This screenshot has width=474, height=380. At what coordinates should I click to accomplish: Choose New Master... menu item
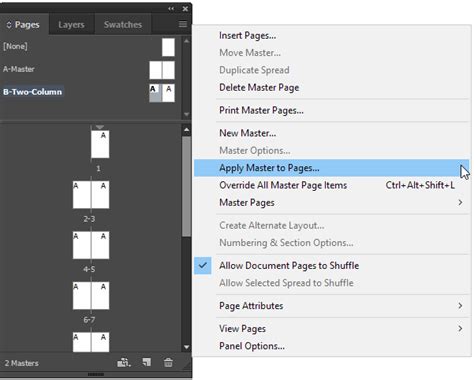tap(332, 133)
